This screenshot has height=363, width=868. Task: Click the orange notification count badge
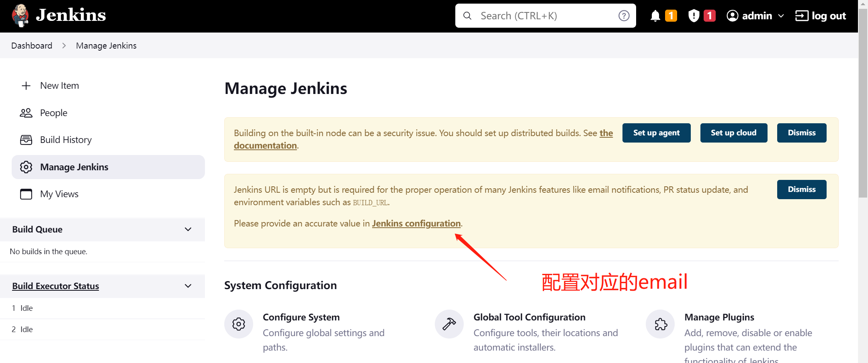point(671,16)
